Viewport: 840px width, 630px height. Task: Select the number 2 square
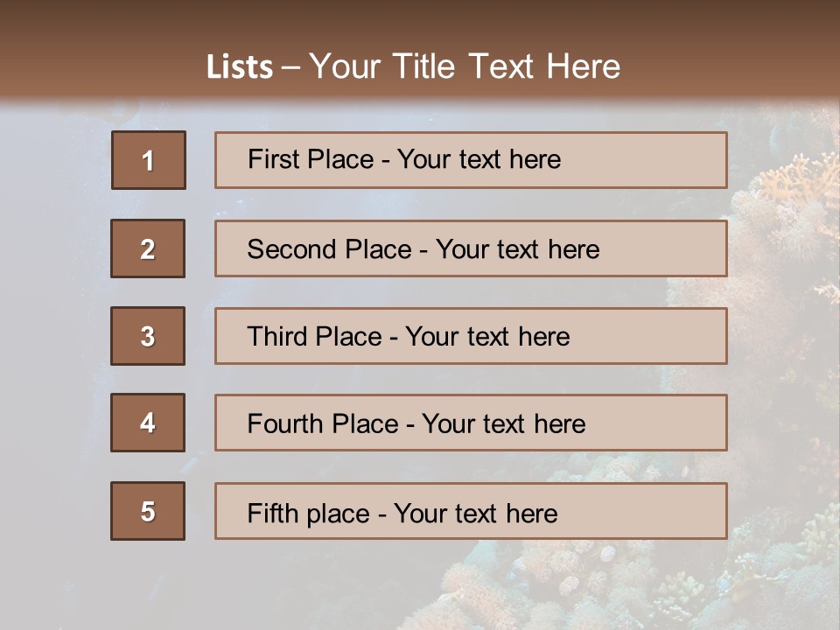tap(148, 248)
